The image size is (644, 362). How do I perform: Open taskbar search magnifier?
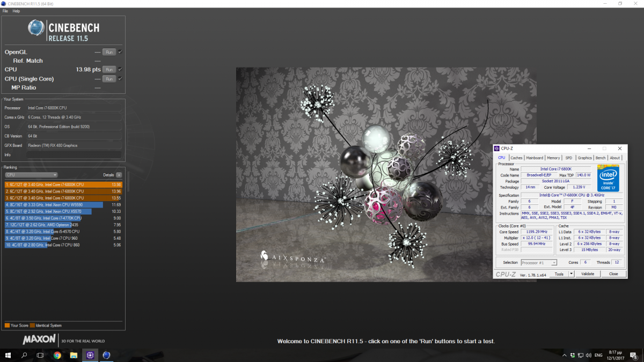coord(24,355)
